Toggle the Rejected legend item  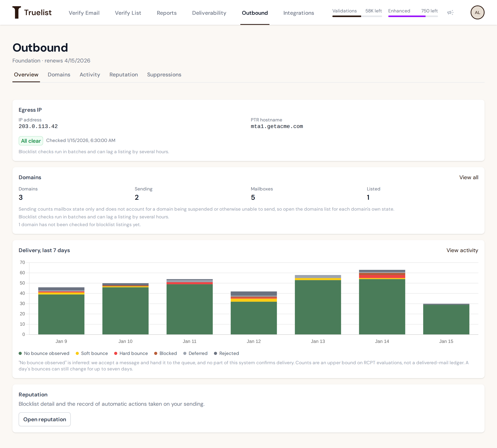[x=226, y=353]
